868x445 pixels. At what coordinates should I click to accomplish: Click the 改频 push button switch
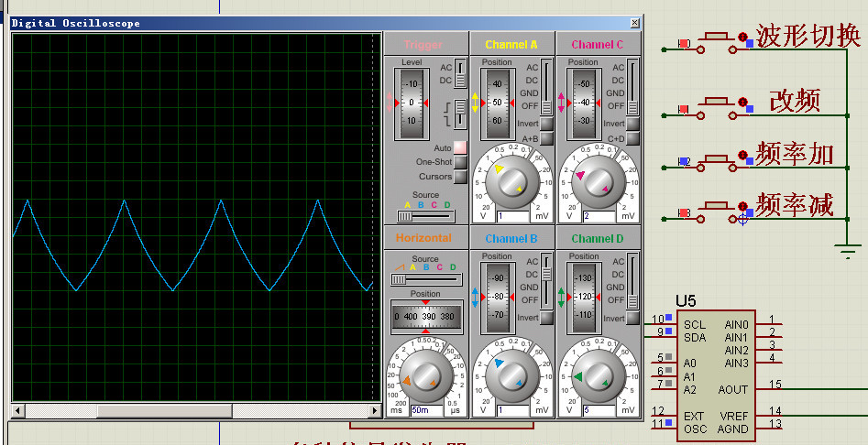click(x=719, y=108)
